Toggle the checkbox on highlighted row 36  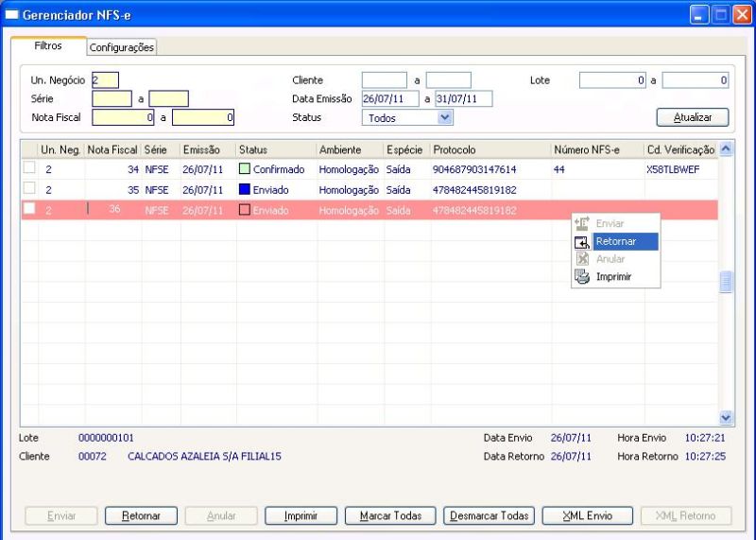click(29, 208)
